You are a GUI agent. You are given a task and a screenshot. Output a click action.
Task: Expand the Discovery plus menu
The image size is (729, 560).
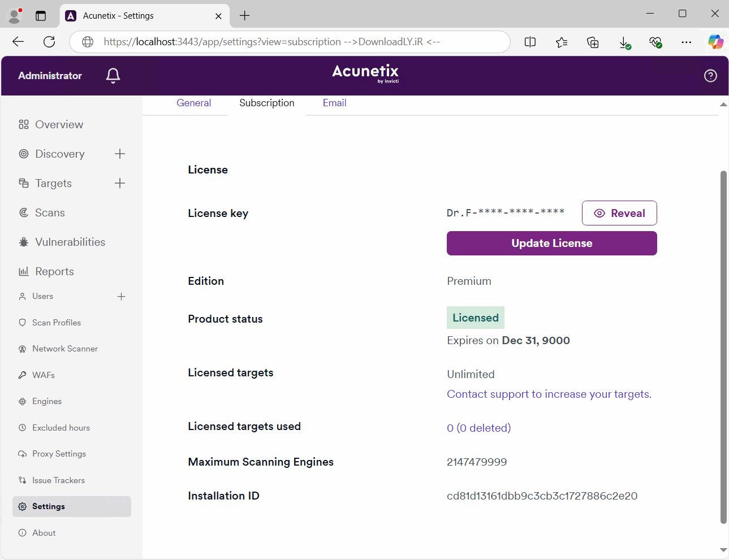click(120, 154)
